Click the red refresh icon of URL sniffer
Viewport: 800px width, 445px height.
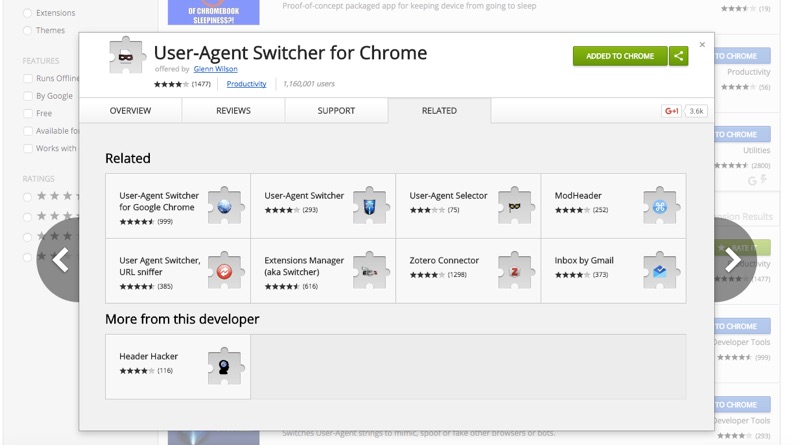click(224, 271)
